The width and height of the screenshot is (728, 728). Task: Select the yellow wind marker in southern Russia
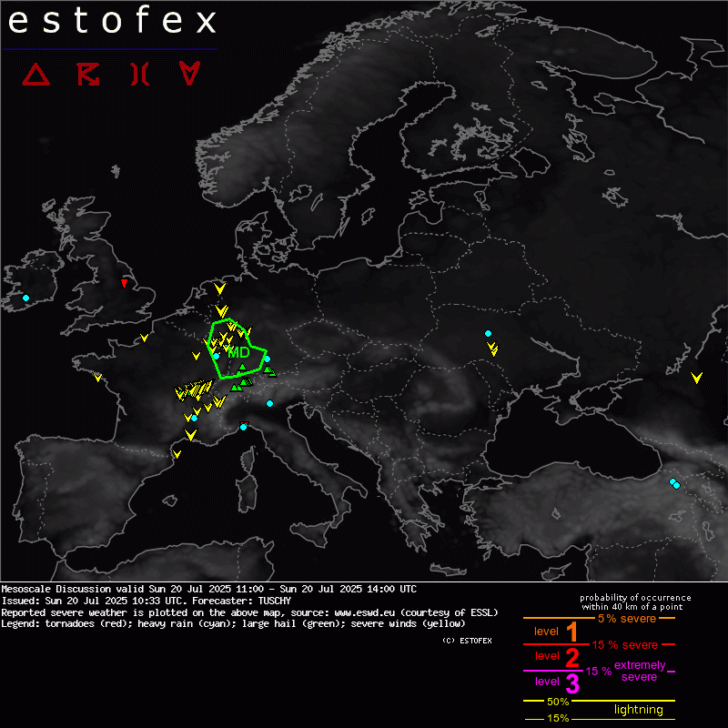[x=696, y=378]
